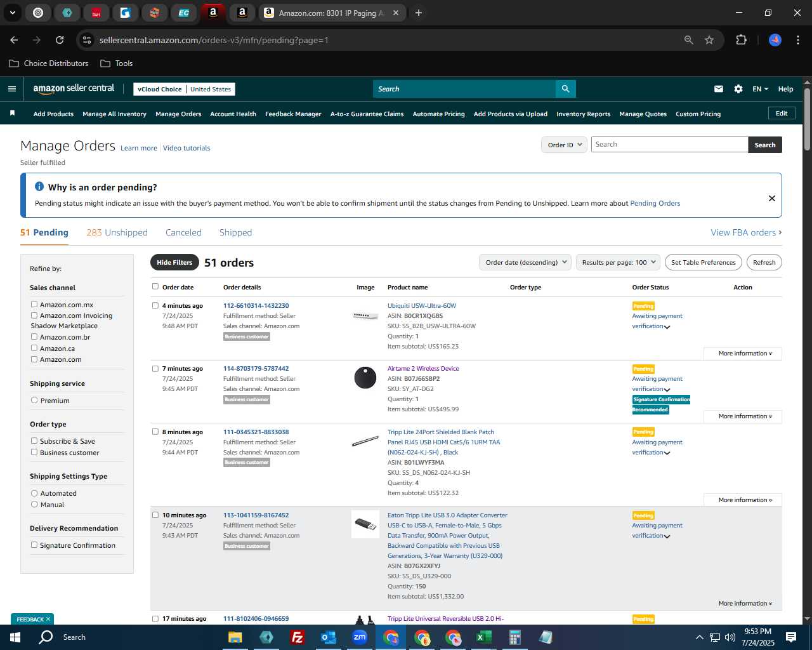This screenshot has height=650, width=812.
Task: Open the Chrome three-dot menu
Action: tap(797, 40)
